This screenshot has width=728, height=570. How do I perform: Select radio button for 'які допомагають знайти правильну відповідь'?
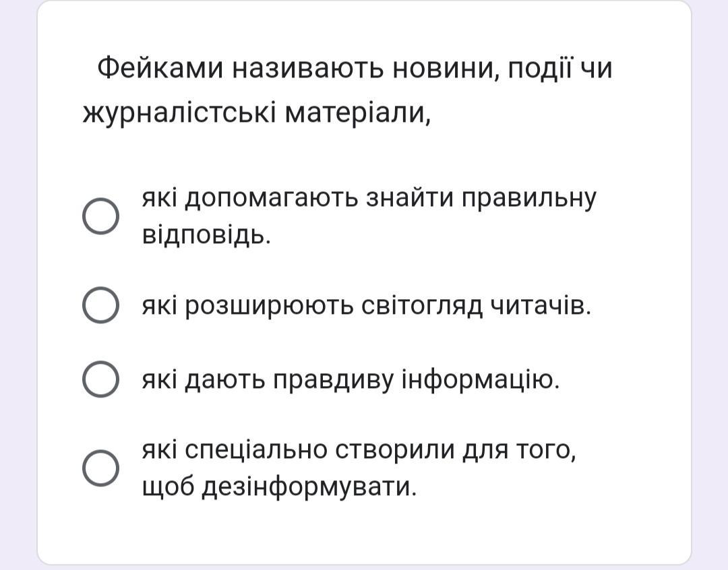pos(101,216)
